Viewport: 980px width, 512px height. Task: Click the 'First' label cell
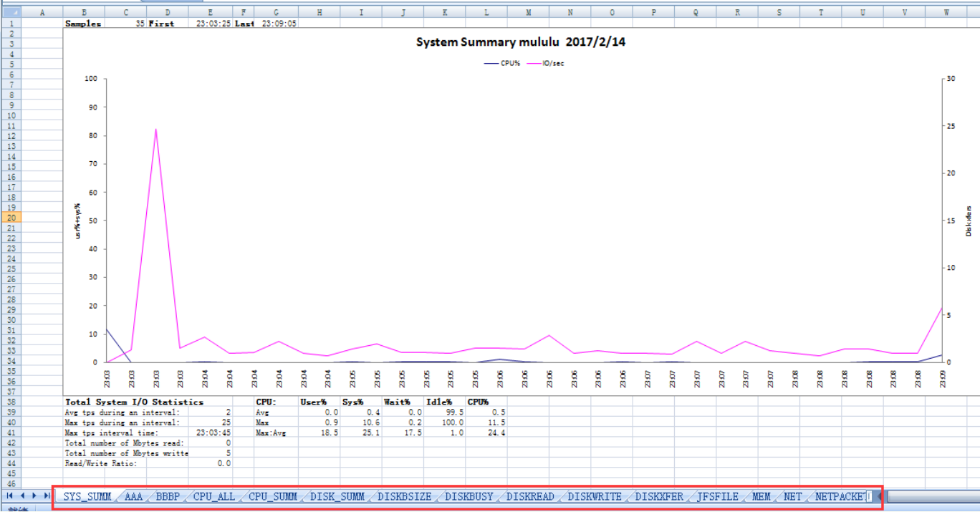pos(168,23)
